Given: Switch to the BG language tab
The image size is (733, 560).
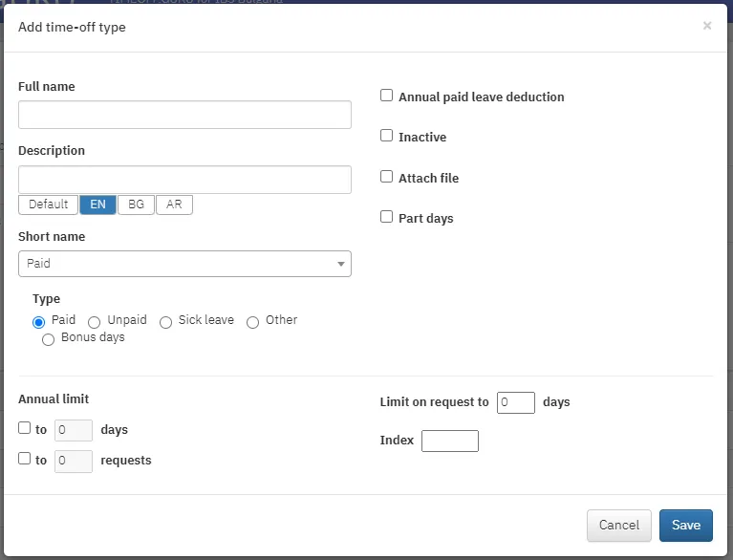Looking at the screenshot, I should 136,205.
